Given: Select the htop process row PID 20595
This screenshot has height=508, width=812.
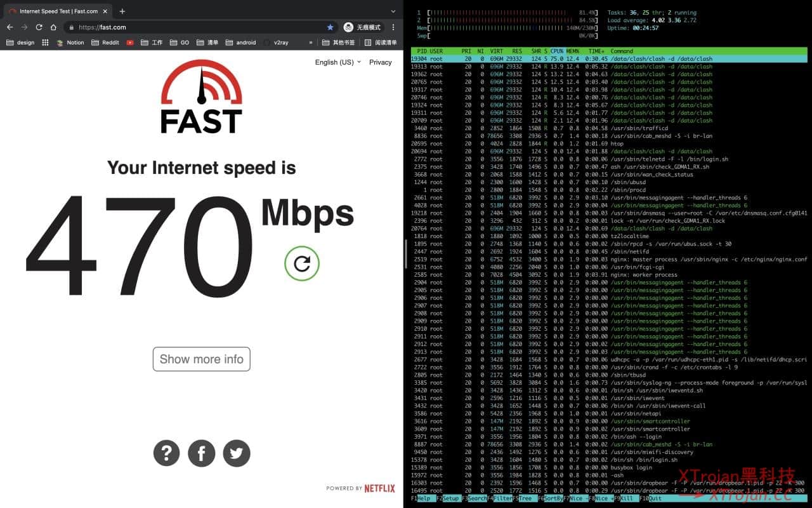Looking at the screenshot, I should [x=609, y=144].
